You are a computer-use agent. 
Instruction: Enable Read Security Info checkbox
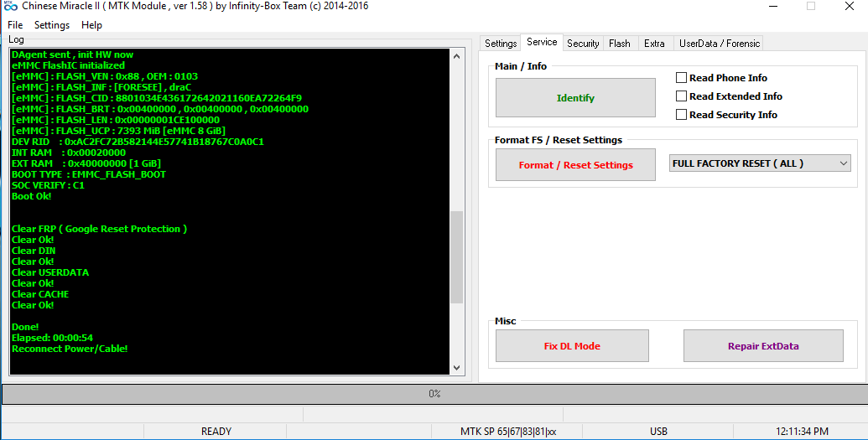681,115
